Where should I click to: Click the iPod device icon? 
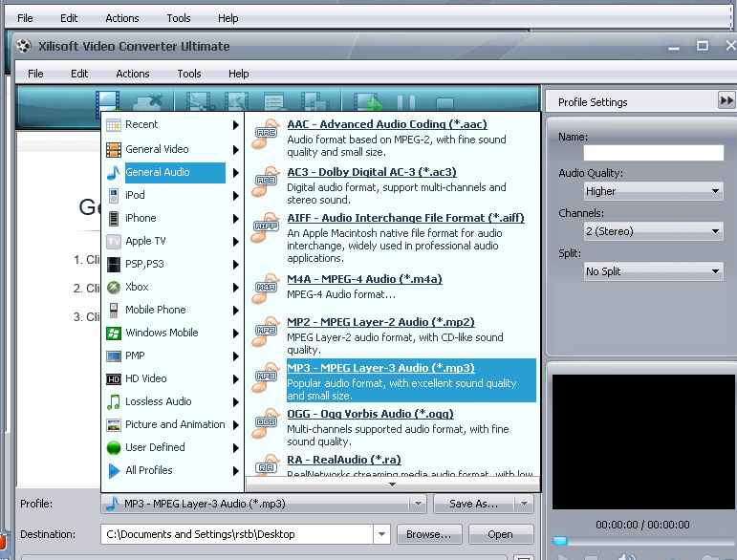point(114,196)
